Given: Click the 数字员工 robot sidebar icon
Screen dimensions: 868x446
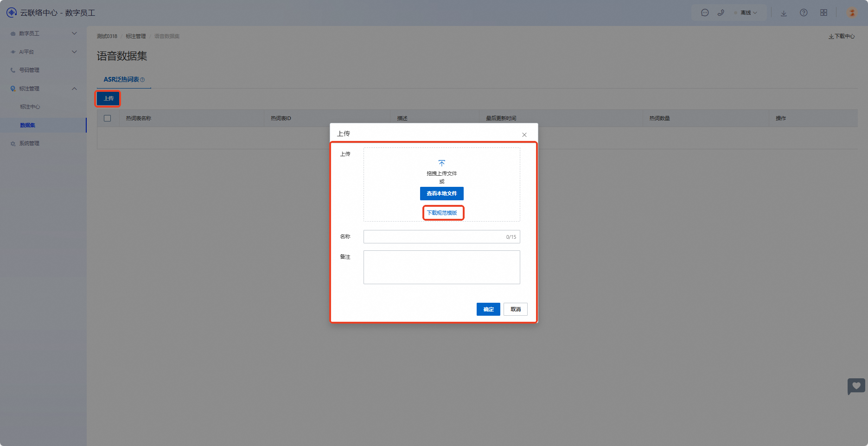Looking at the screenshot, I should 13,33.
